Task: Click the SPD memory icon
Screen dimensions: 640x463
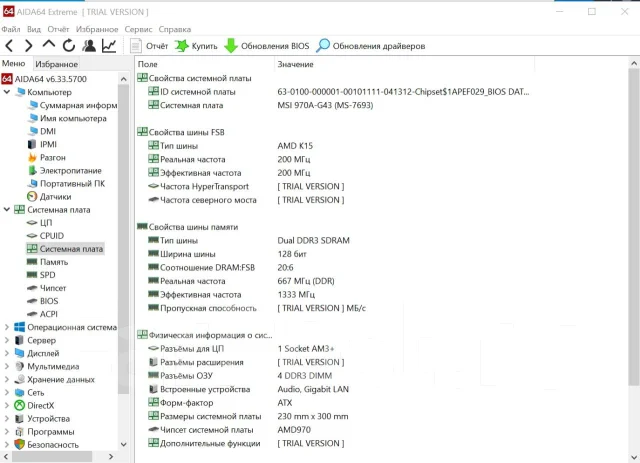Action: (32, 275)
